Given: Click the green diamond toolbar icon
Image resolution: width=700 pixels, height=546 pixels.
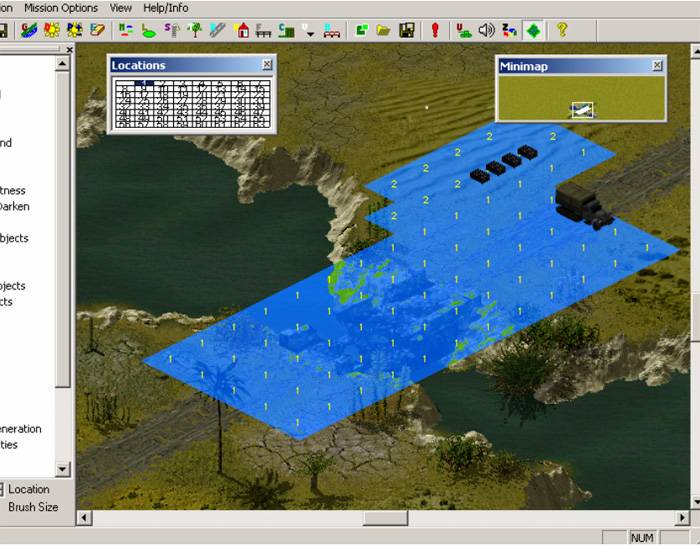Looking at the screenshot, I should [x=535, y=30].
